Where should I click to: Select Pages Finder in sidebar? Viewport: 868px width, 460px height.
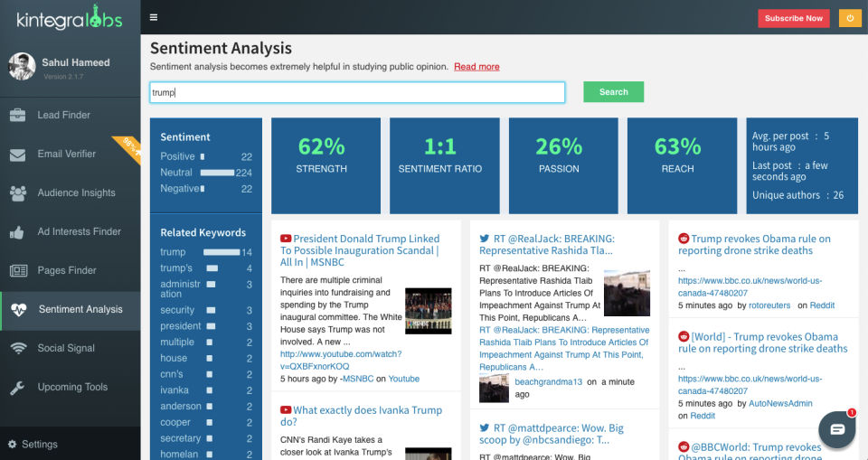[70, 270]
